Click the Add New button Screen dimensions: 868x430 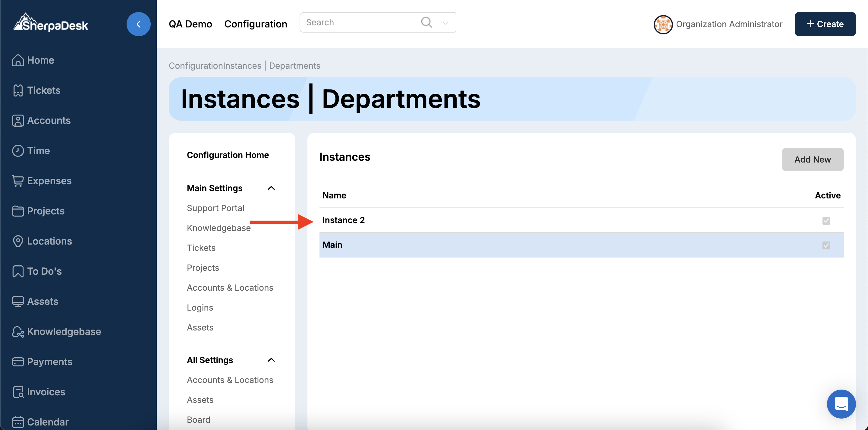812,160
